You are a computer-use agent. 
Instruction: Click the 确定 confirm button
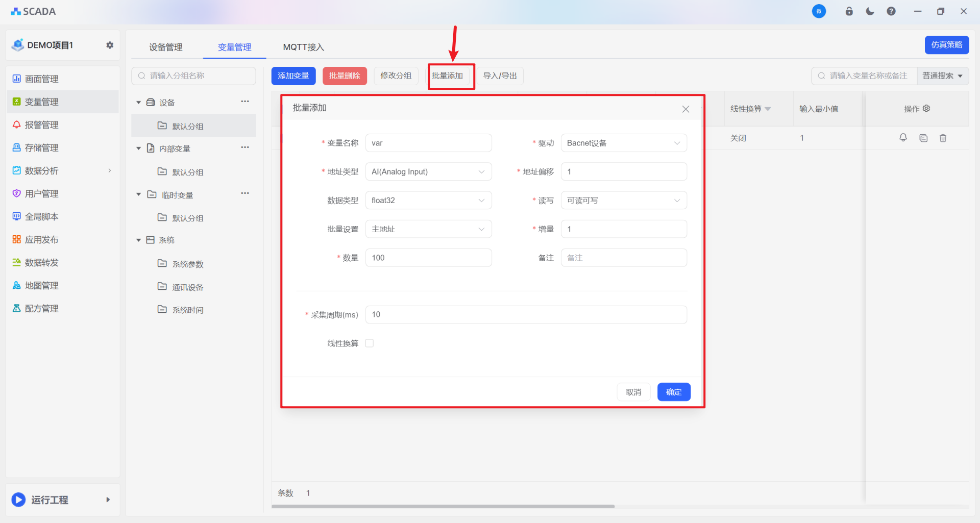673,392
